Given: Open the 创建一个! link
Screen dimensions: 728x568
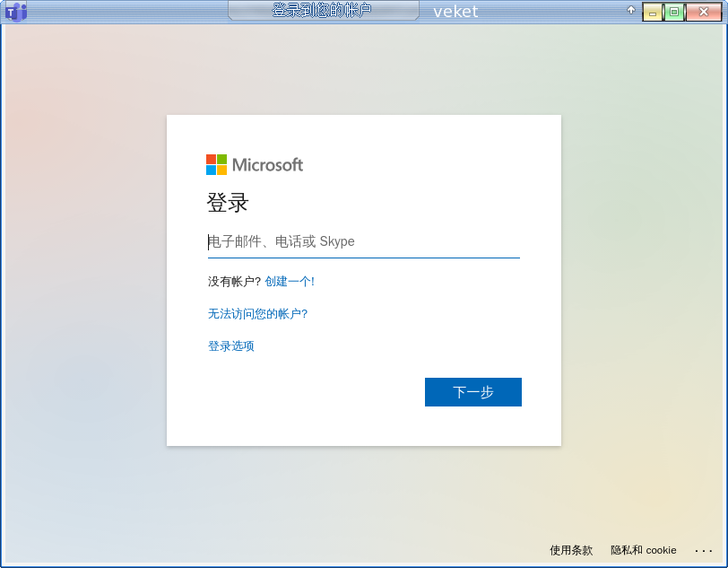Looking at the screenshot, I should click(290, 281).
